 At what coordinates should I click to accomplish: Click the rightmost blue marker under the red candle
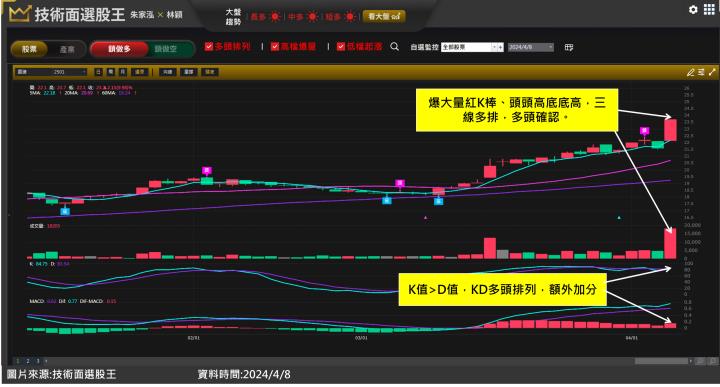pos(439,201)
